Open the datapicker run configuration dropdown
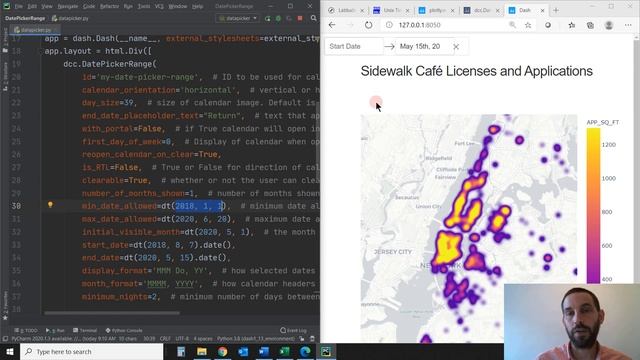 point(238,18)
